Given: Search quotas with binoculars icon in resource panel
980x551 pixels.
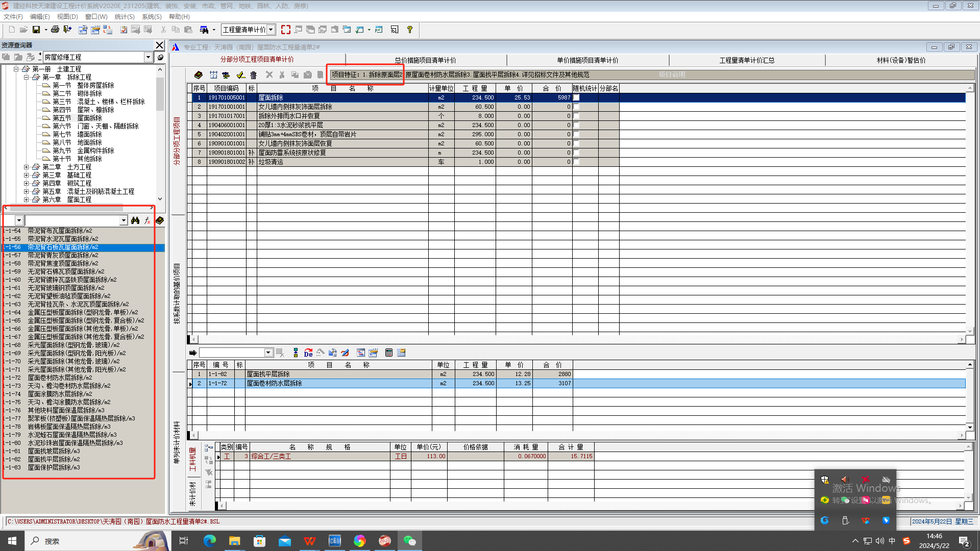Looking at the screenshot, I should point(135,220).
